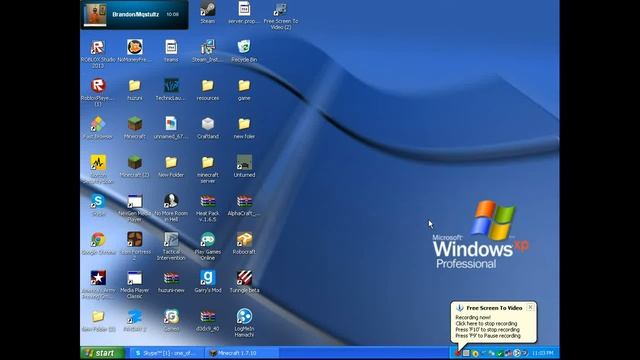
Task: Select the unnamed_67... image file
Action: pos(171,128)
